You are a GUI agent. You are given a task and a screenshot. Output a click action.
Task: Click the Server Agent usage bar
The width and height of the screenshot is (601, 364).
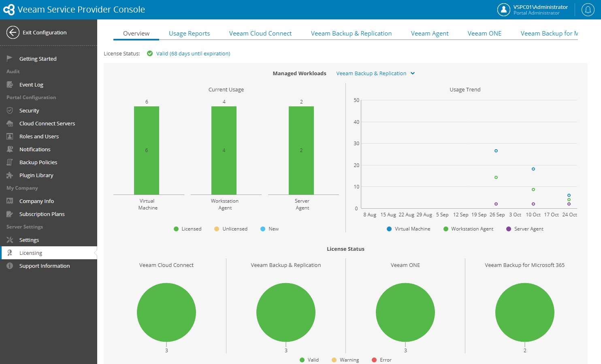tap(301, 150)
